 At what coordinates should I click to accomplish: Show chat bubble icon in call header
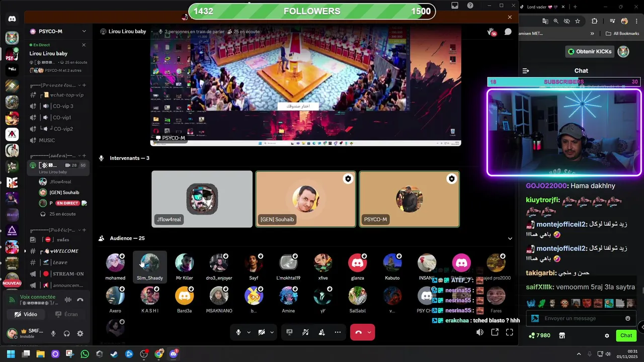pos(508,32)
